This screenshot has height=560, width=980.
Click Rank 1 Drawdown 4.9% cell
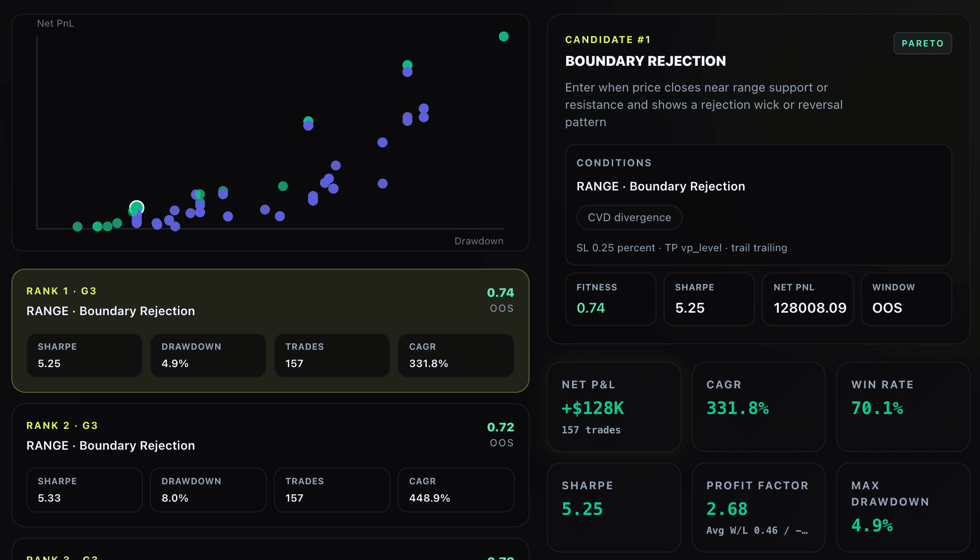tap(208, 355)
